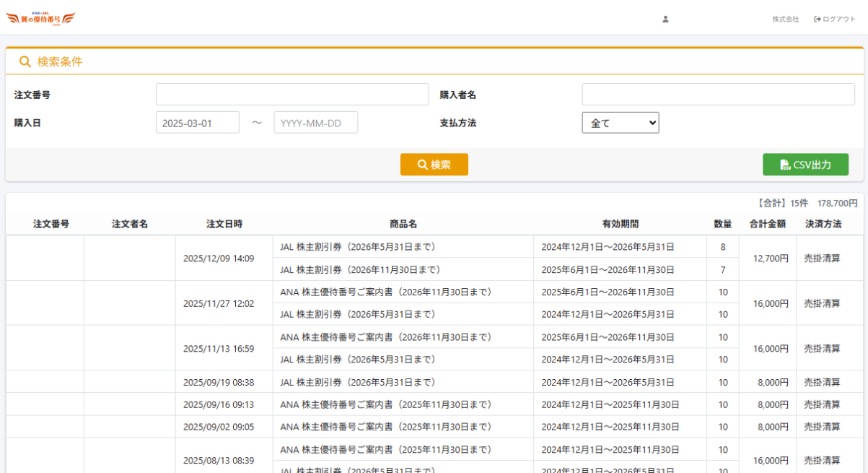Select the order row dated 2025/09/19 08:38
This screenshot has width=868, height=473.
[x=218, y=382]
